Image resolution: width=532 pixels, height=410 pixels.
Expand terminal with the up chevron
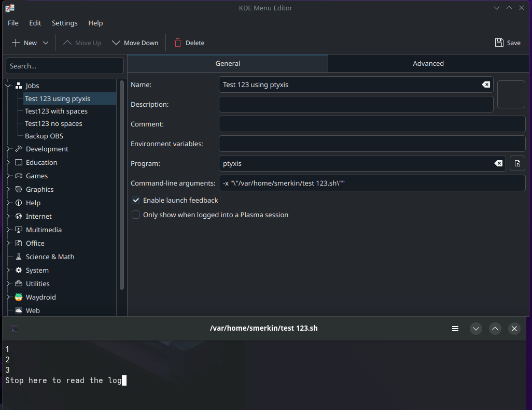495,328
